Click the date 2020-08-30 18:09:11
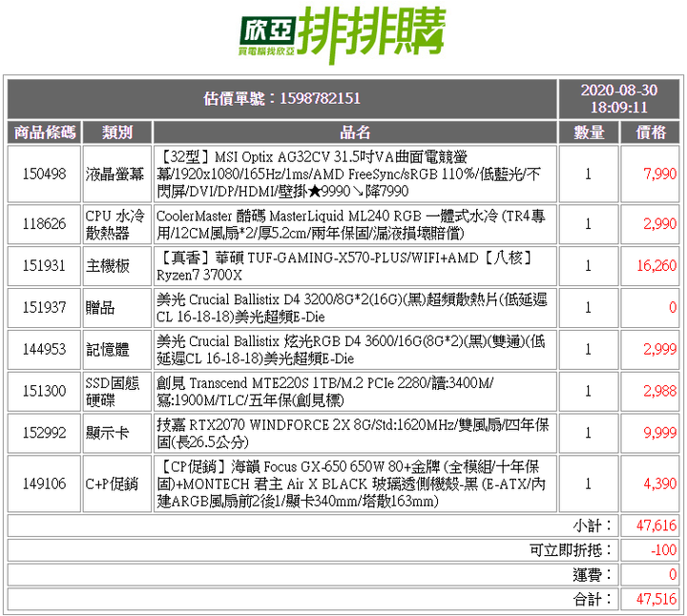The height and width of the screenshot is (616, 687). pos(619,98)
